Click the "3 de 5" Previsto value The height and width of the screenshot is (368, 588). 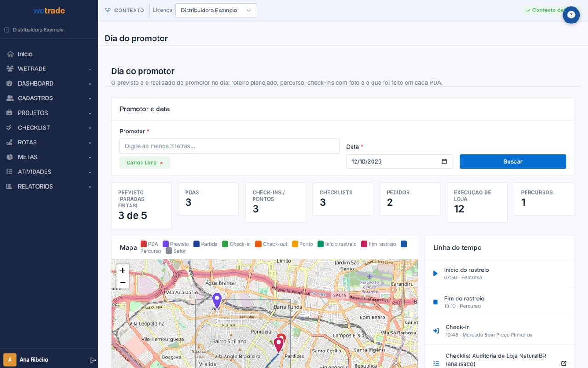click(132, 215)
